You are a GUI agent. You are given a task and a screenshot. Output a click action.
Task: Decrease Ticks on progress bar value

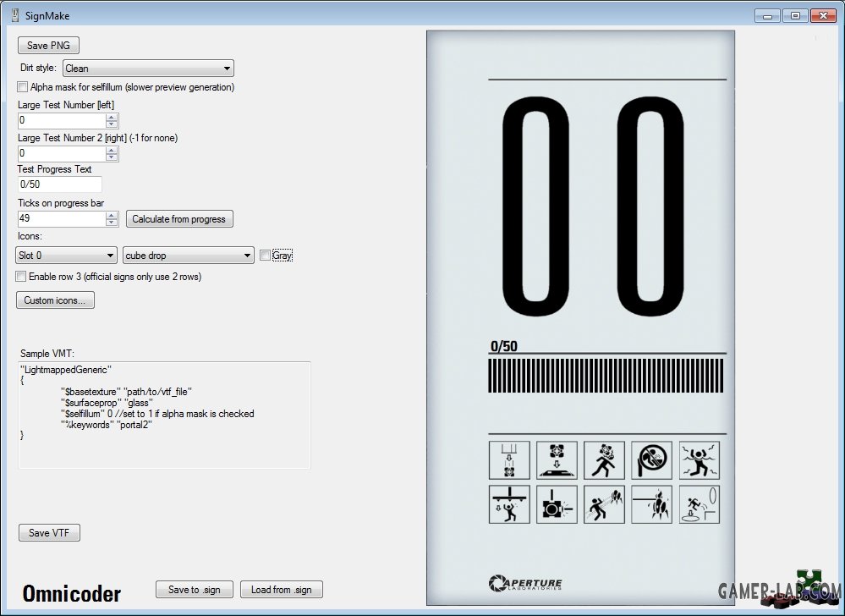point(112,223)
